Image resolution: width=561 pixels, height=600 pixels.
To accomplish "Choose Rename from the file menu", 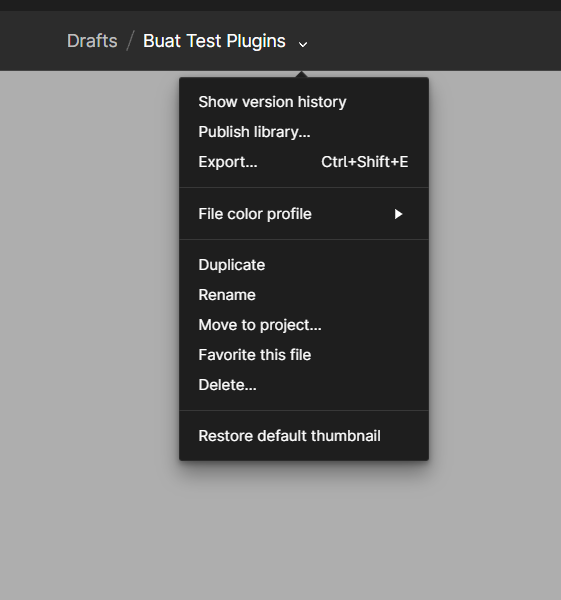I will tap(304, 295).
